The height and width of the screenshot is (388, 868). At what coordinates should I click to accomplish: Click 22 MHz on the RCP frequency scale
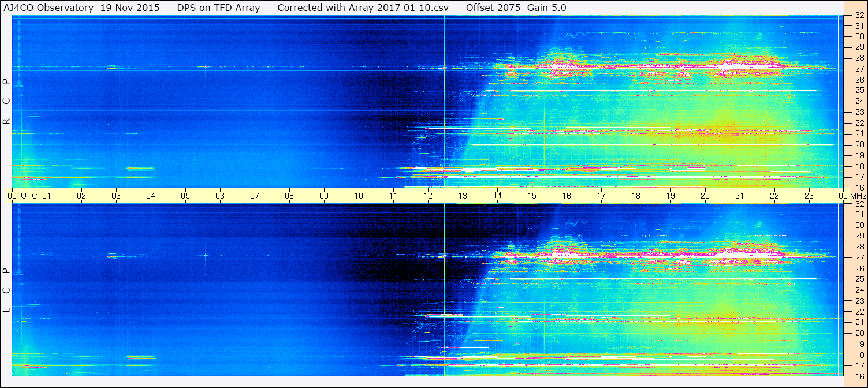click(x=859, y=123)
